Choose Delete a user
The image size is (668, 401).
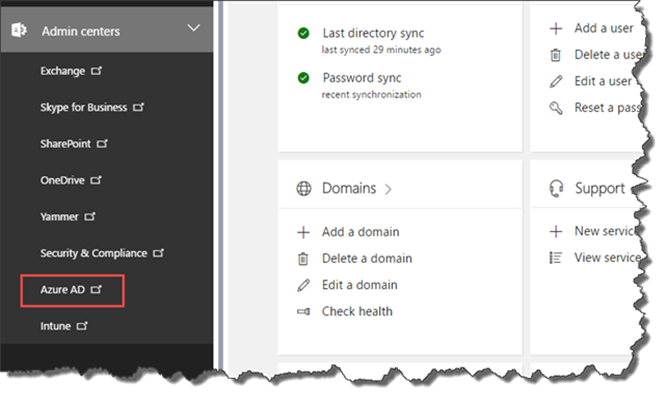609,55
